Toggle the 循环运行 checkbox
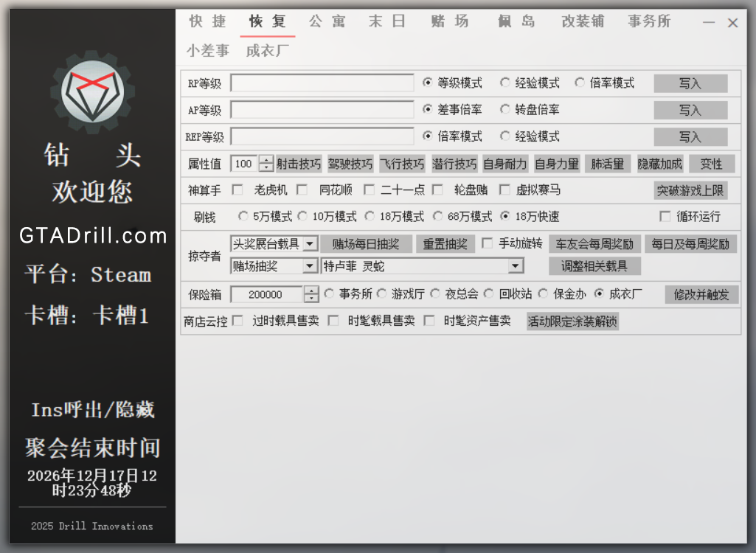This screenshot has height=553, width=756. 665,217
